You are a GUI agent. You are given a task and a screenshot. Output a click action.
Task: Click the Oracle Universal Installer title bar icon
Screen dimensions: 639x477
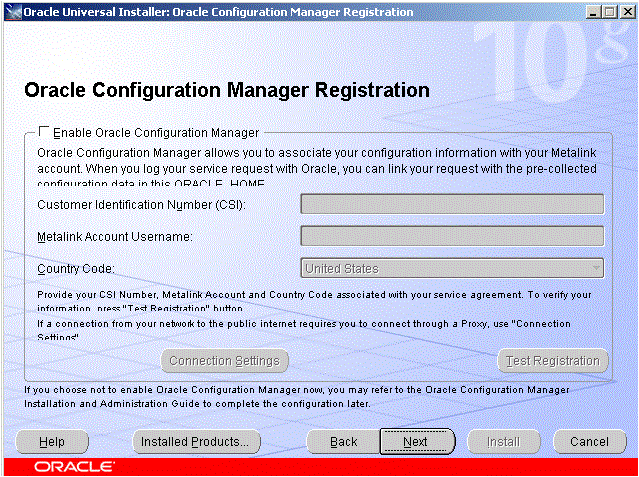coord(11,12)
